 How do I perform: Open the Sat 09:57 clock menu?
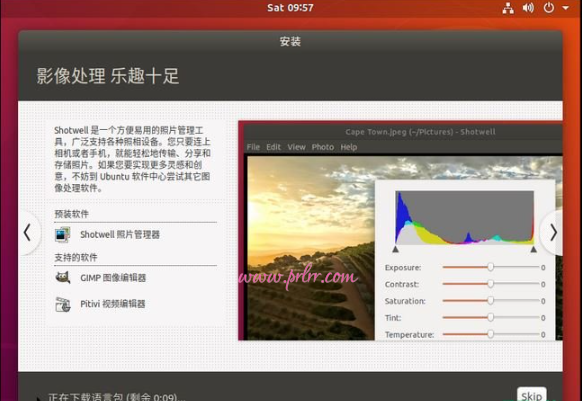coord(290,8)
